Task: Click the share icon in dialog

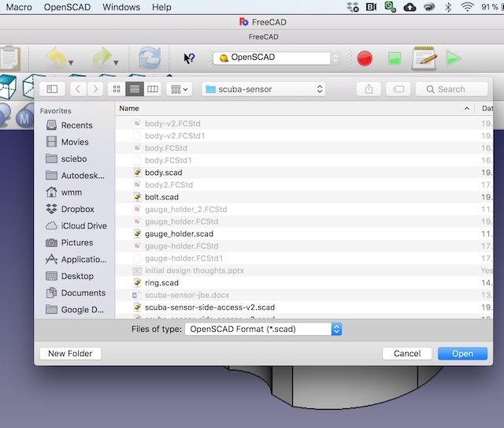Action: click(x=369, y=89)
